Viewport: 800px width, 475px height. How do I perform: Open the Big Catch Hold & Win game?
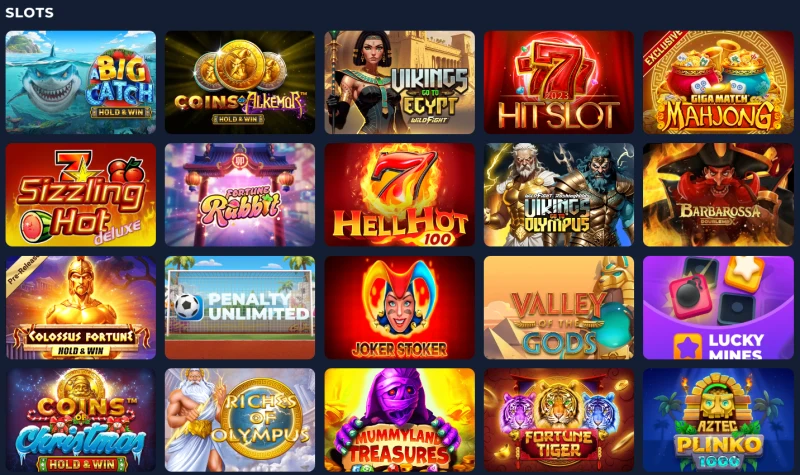(x=81, y=82)
